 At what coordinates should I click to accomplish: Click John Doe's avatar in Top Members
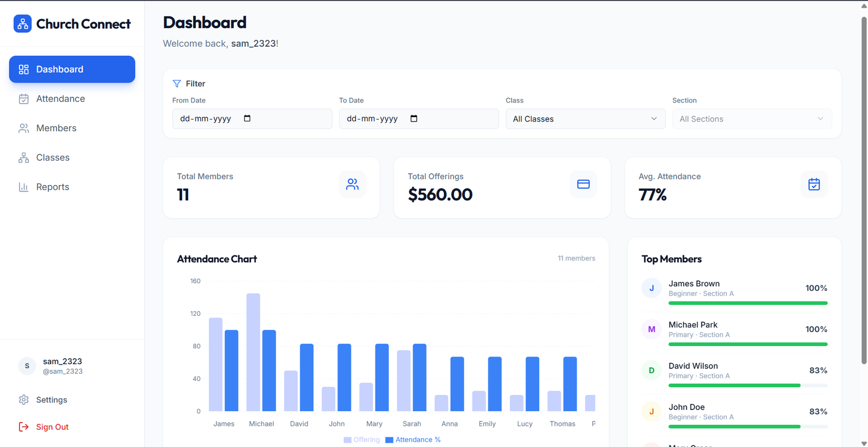pos(652,412)
